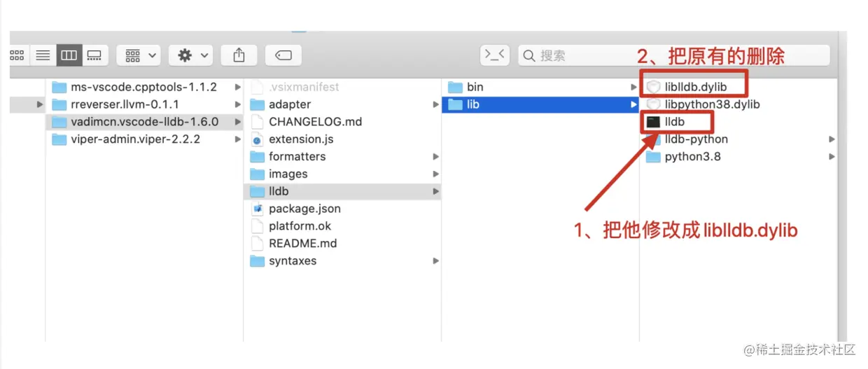Select the lib folder

click(x=540, y=104)
